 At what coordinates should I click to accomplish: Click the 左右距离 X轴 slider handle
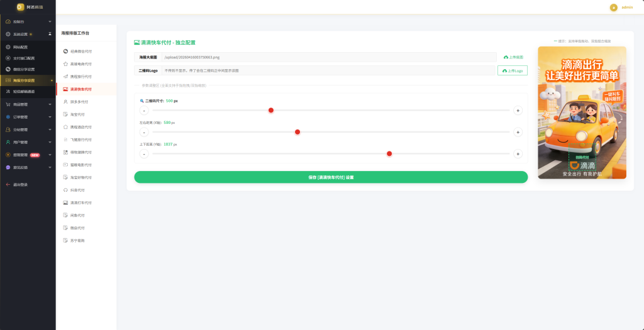click(297, 132)
